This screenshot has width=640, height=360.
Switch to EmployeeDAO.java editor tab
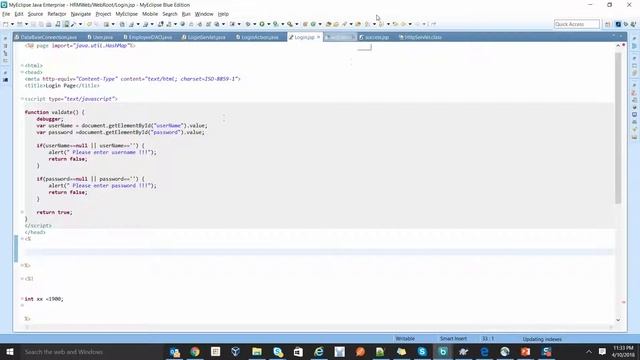point(148,37)
